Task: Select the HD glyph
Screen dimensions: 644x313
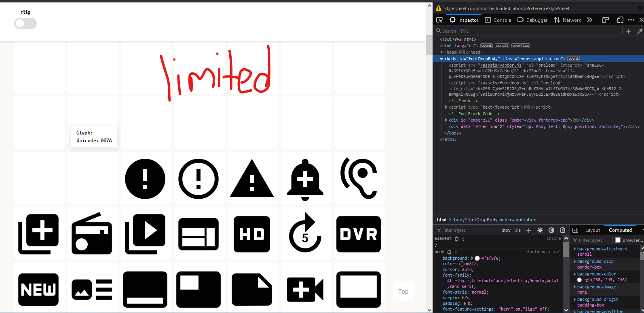Action: tap(252, 234)
